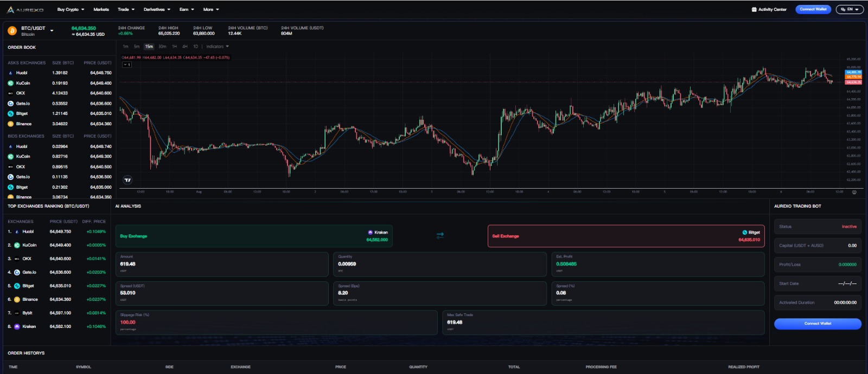Click the Sell Exchange card
Image resolution: width=868 pixels, height=374 pixels.
pos(626,236)
